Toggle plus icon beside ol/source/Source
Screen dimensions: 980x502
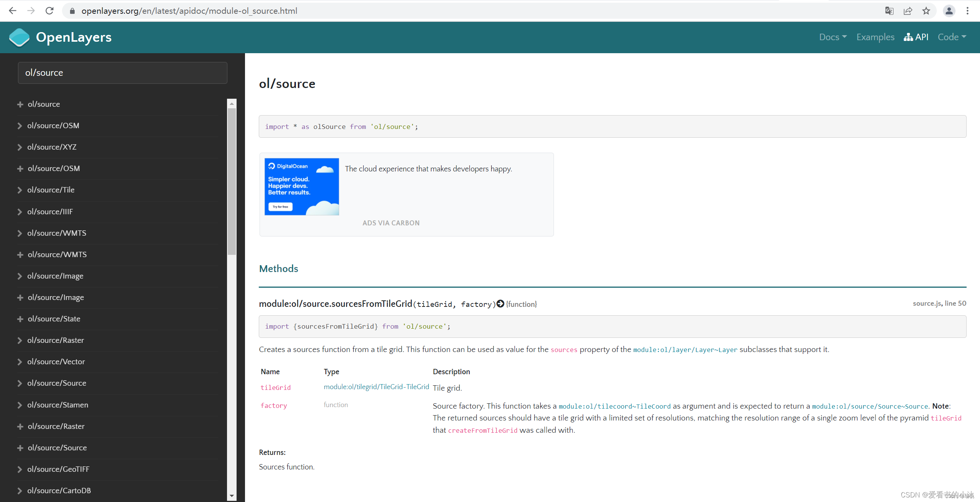coord(20,448)
